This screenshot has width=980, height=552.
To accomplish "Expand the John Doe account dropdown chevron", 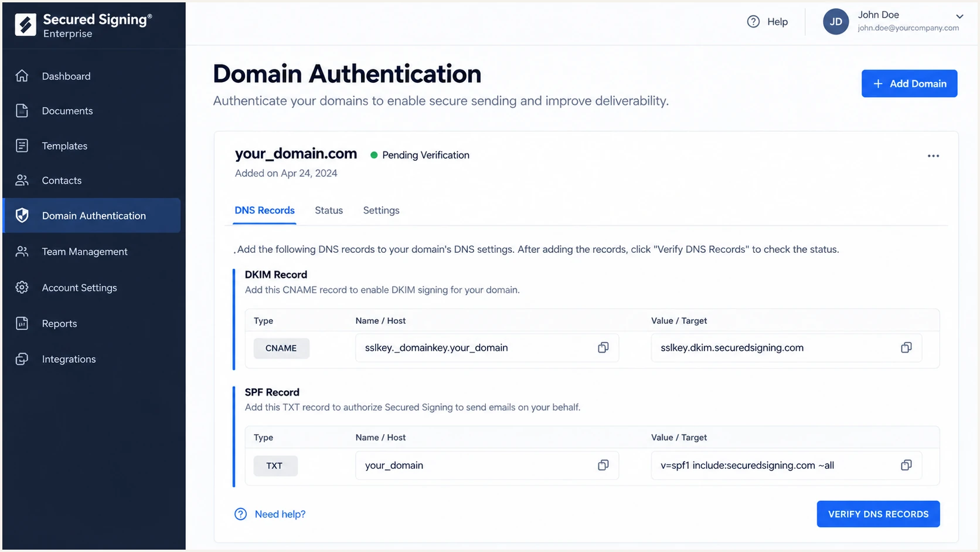I will click(959, 16).
